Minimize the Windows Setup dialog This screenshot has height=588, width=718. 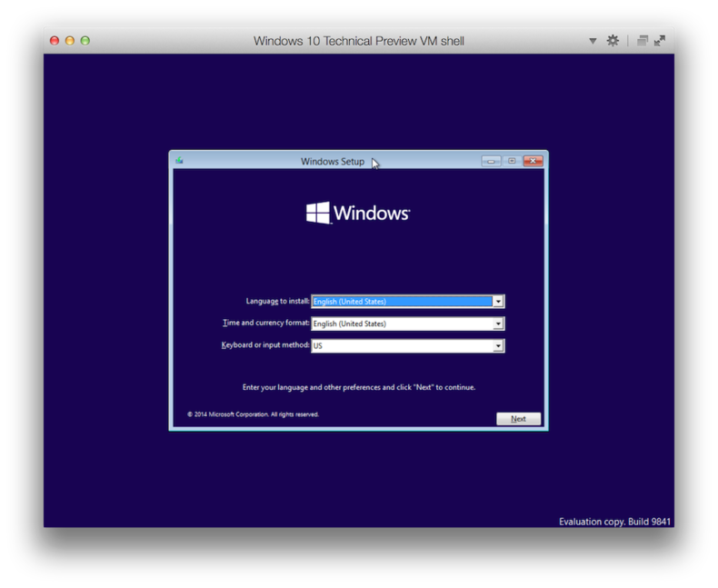point(491,161)
